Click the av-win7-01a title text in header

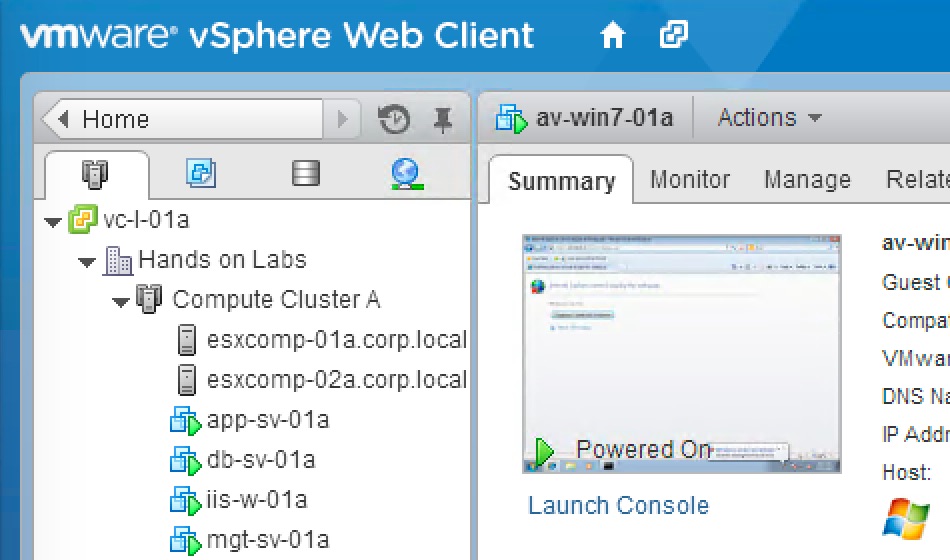coord(604,118)
